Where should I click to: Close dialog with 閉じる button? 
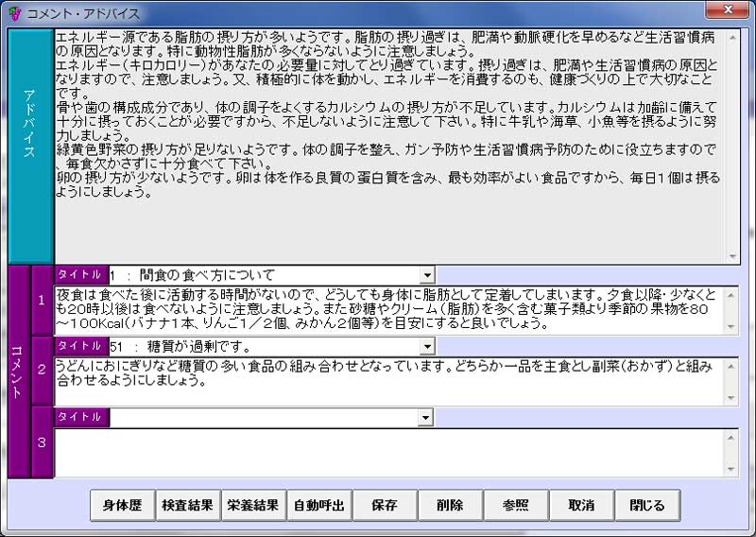[x=647, y=505]
